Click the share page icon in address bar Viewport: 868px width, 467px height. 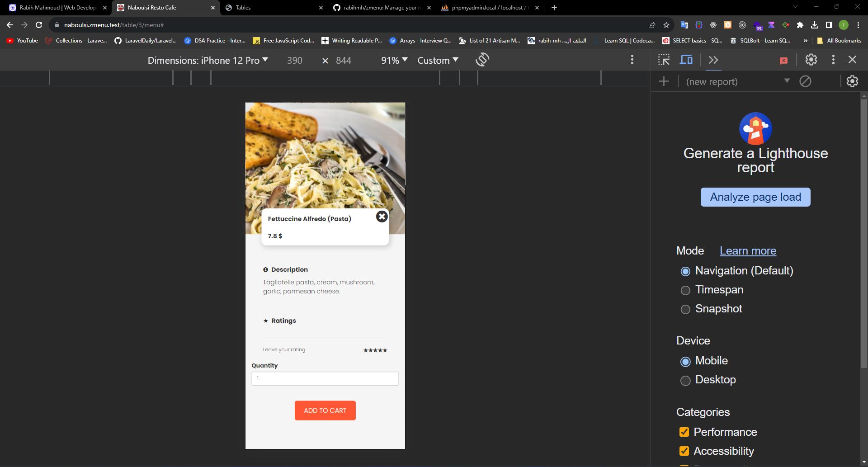click(651, 25)
